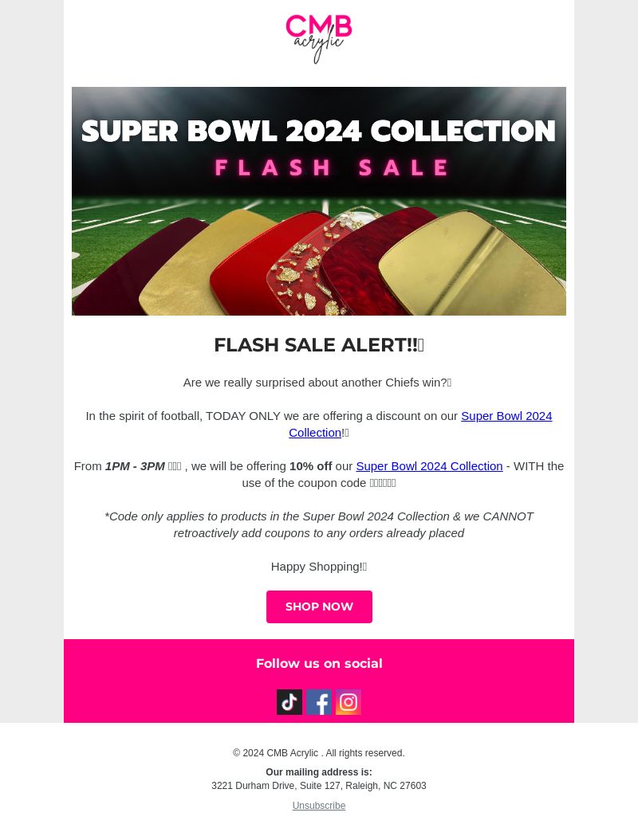Image resolution: width=638 pixels, height=840 pixels.
Task: Click the Happy Shopping text
Action: coord(319,567)
